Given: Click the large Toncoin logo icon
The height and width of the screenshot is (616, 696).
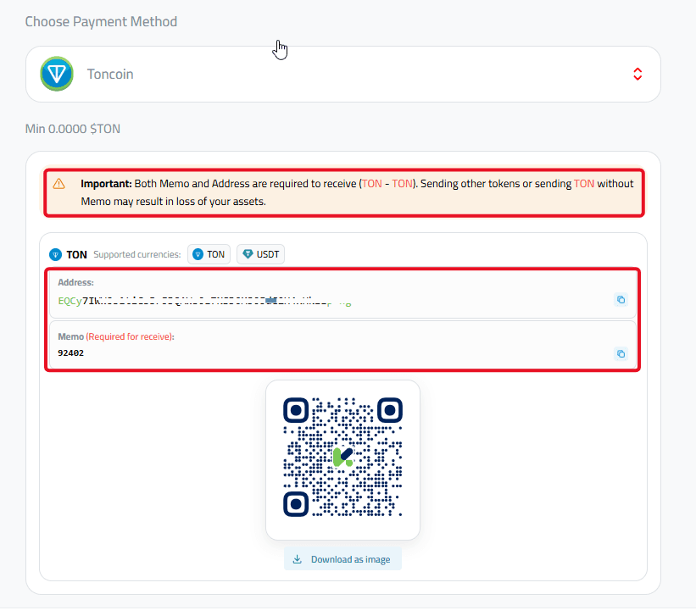Looking at the screenshot, I should pyautogui.click(x=57, y=74).
